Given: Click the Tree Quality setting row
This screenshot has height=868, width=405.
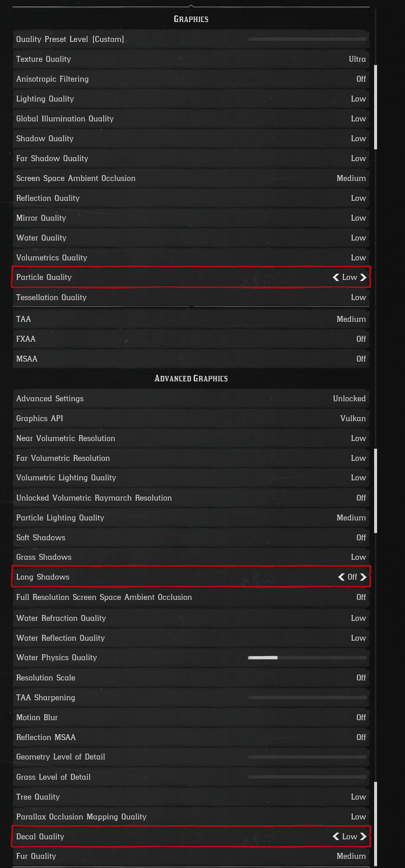Looking at the screenshot, I should pyautogui.click(x=191, y=797).
